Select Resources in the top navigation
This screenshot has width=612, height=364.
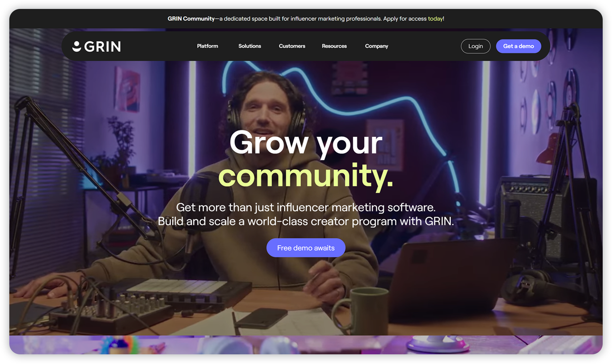(x=334, y=46)
